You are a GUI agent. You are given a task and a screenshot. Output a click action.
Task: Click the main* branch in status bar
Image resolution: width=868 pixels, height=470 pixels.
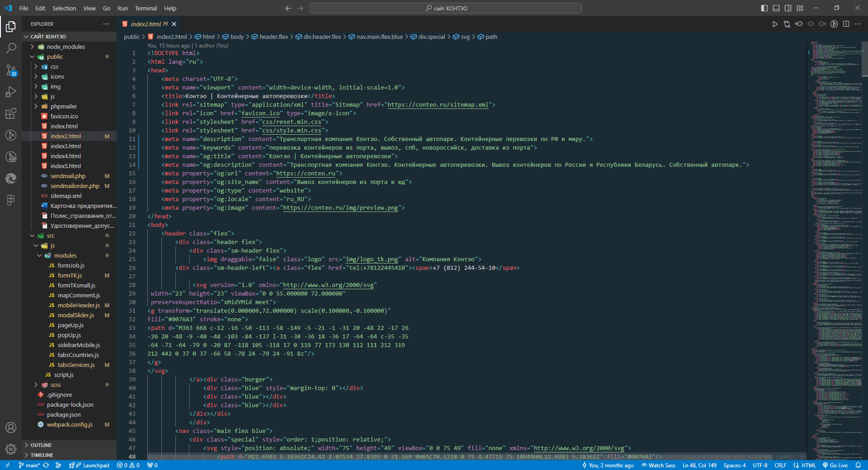(29, 465)
